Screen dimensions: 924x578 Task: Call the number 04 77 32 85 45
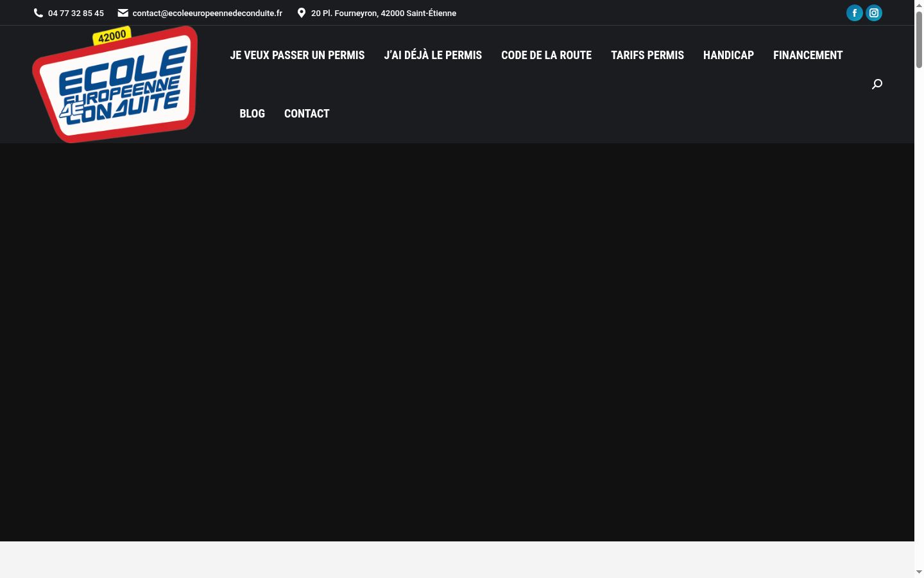coord(76,13)
